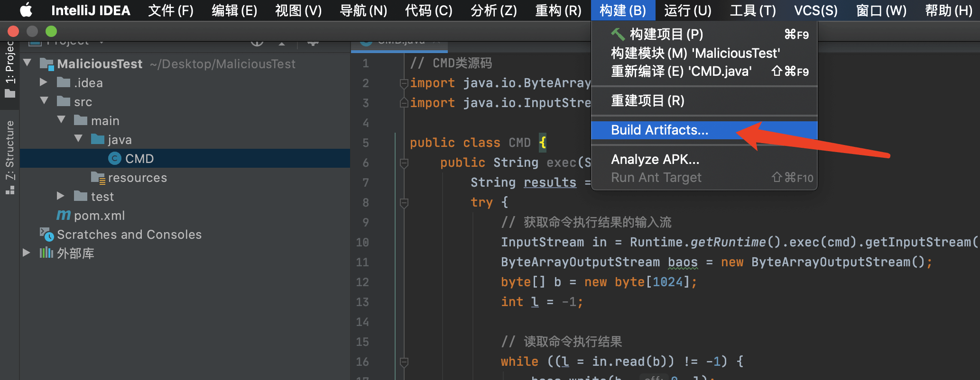Image resolution: width=980 pixels, height=380 pixels.
Task: Click the class name CMD in code
Action: pyautogui.click(x=519, y=143)
